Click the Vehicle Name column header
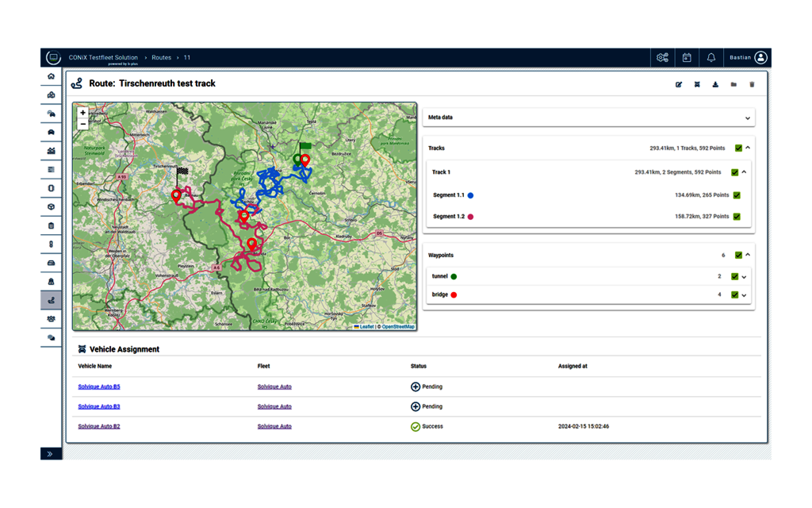Viewport: 812px width, 508px height. tap(95, 366)
